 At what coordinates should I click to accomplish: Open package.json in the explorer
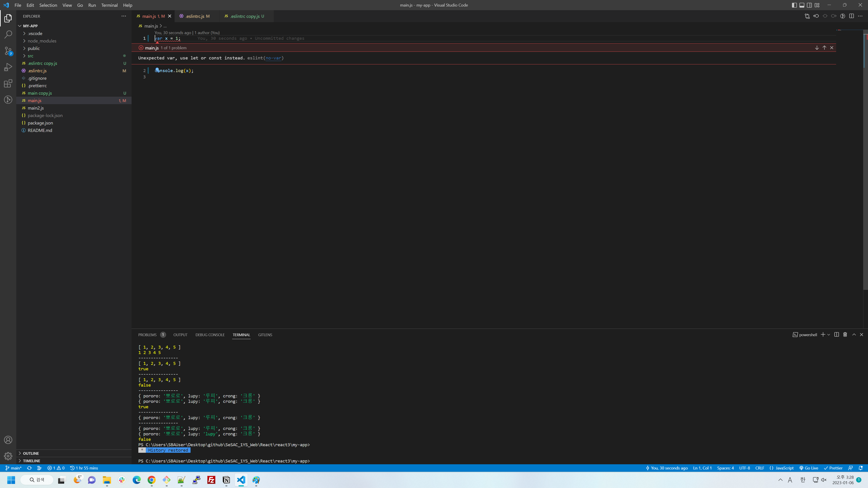[40, 123]
